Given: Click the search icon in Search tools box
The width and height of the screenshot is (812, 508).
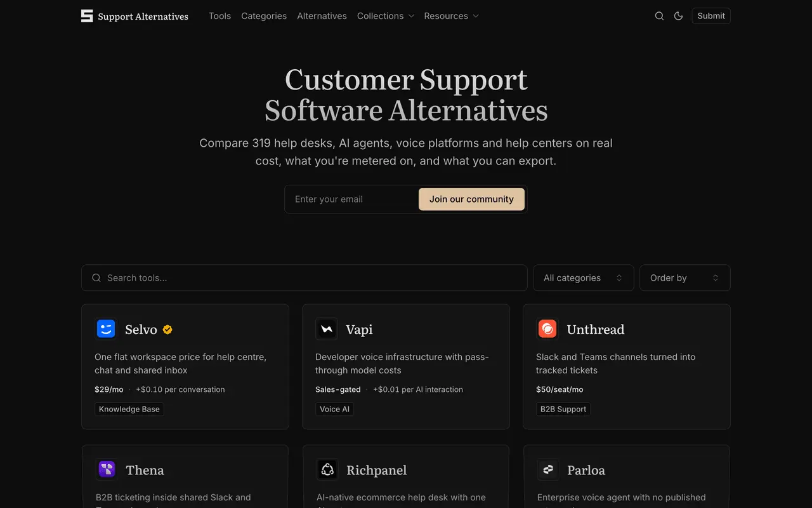Looking at the screenshot, I should (96, 277).
